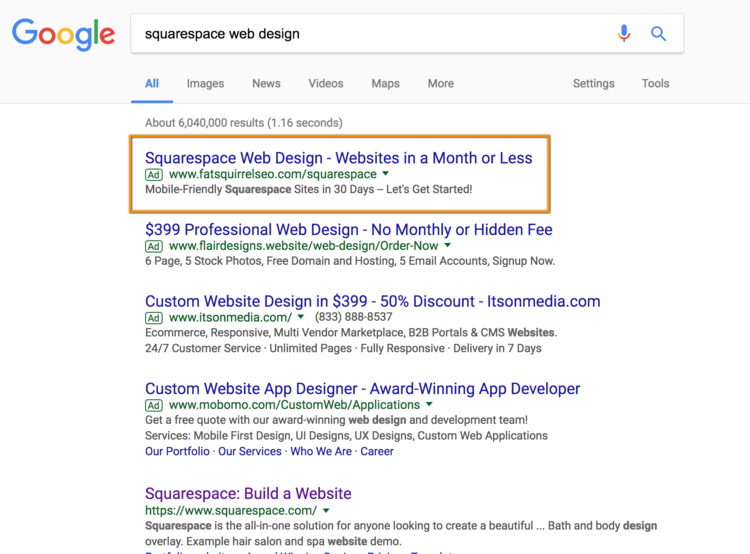Click the Who We Are sitelink

(x=321, y=452)
